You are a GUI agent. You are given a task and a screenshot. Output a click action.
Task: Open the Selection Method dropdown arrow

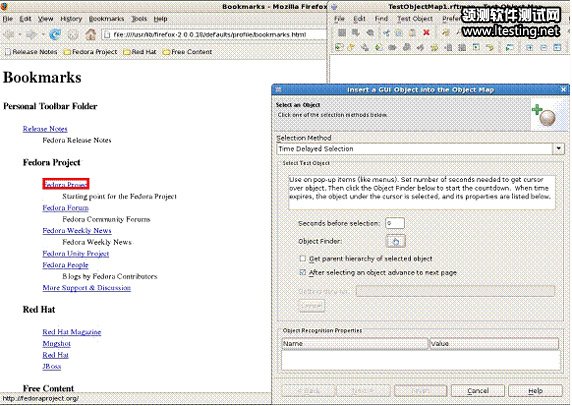[559, 148]
